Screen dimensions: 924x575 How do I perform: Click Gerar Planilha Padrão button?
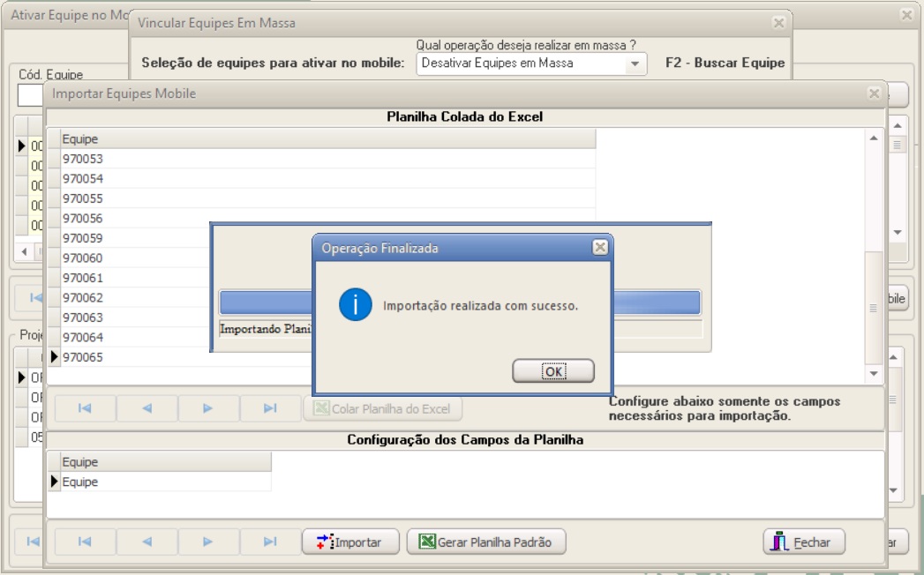coord(485,542)
